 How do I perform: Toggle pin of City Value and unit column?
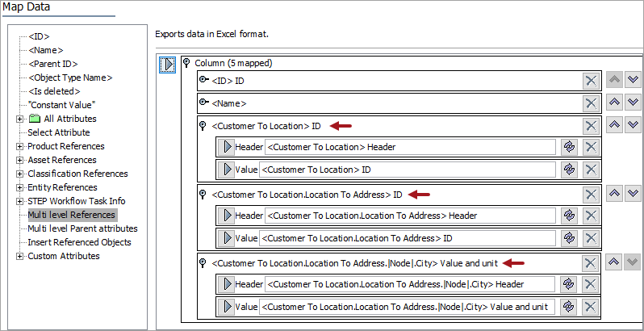(x=203, y=263)
